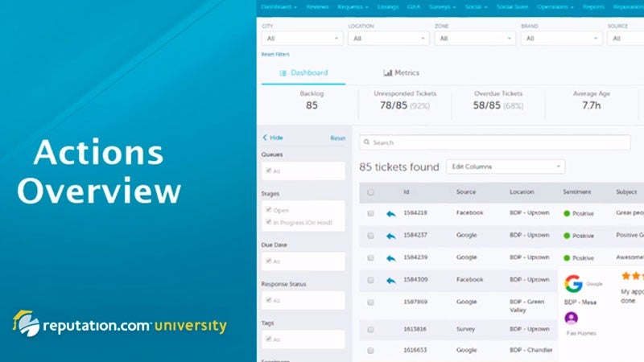Open Listings in the top navigation
This screenshot has width=644, height=362.
pyautogui.click(x=388, y=7)
